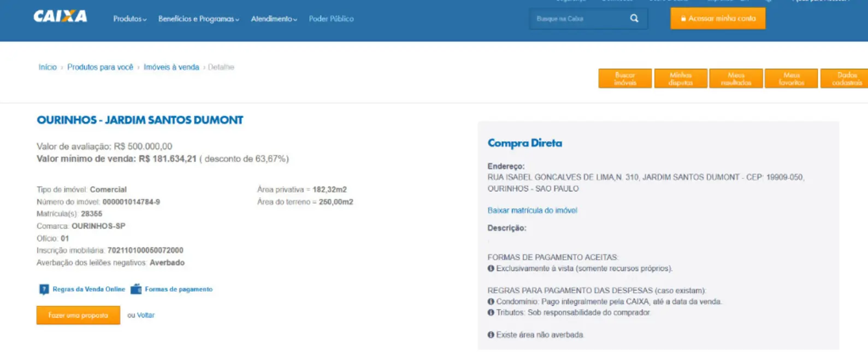Click the magnifying glass search icon
Viewport: 868px width, 355px height.
tap(634, 19)
